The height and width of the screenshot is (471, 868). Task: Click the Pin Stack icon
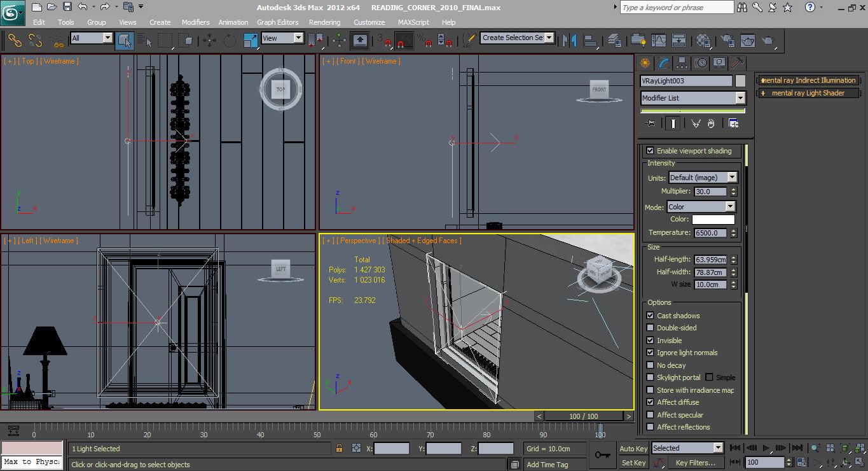[650, 123]
